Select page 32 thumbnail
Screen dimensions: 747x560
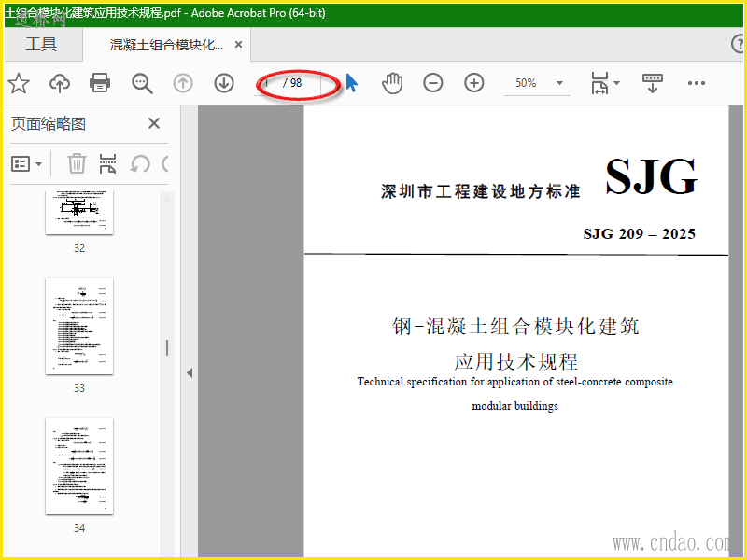click(79, 213)
